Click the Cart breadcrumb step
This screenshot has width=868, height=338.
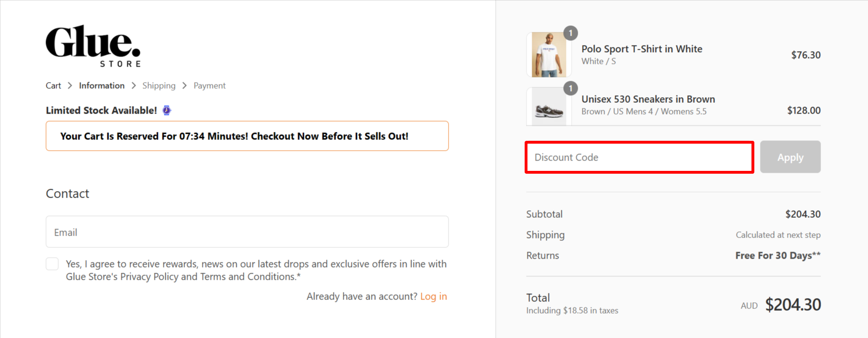(53, 85)
